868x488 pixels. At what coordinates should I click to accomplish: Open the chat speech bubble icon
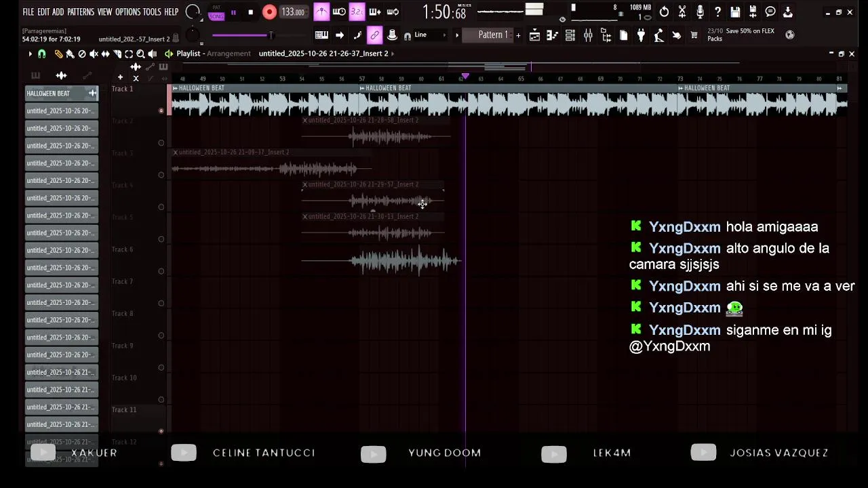click(x=770, y=12)
